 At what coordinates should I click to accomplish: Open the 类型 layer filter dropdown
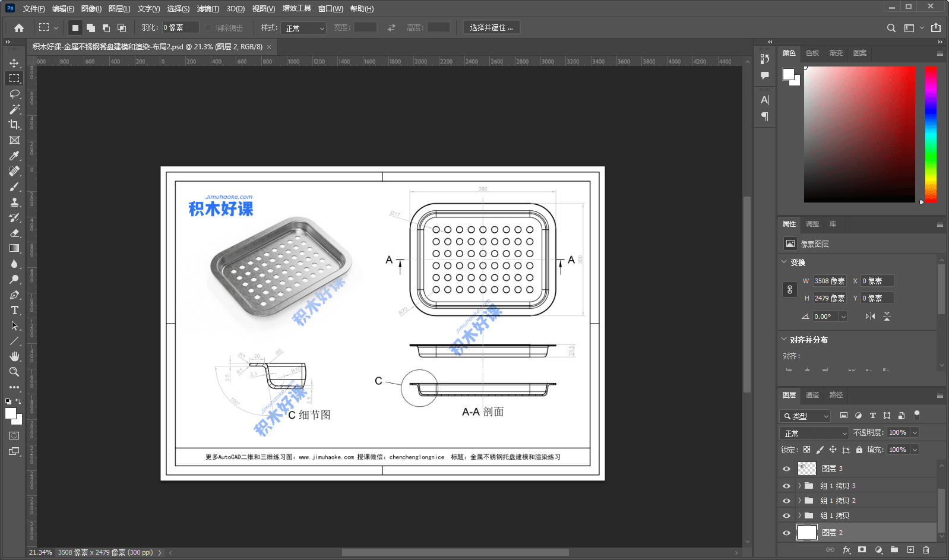point(805,416)
